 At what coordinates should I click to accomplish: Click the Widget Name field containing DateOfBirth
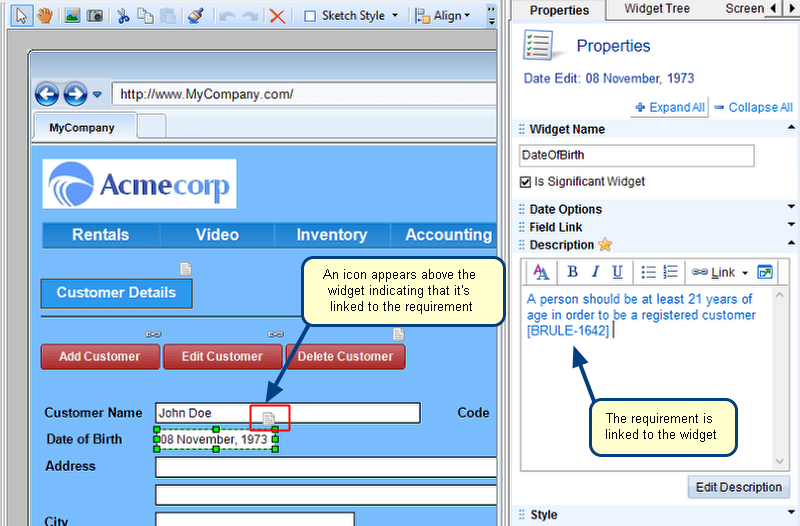[636, 155]
